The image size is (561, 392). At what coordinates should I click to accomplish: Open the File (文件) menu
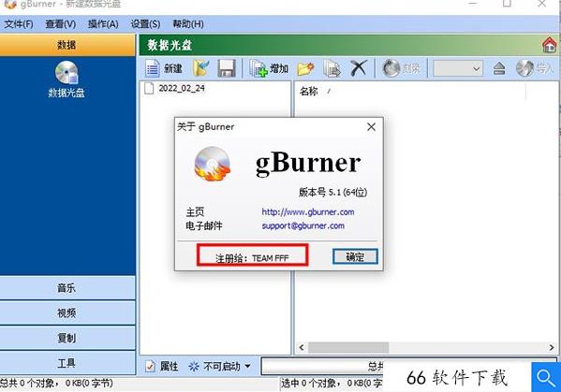[19, 24]
